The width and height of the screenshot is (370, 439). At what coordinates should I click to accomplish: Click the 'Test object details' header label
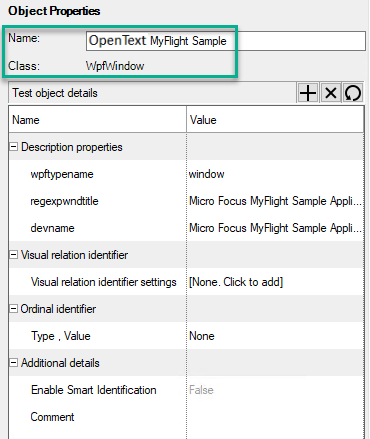click(55, 93)
